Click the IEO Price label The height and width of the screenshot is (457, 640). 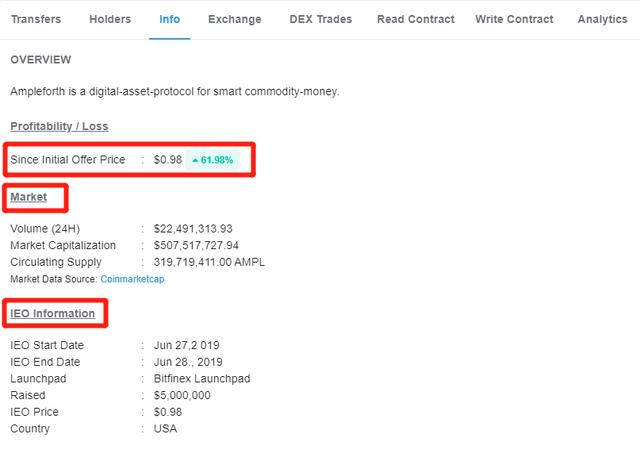coord(34,412)
